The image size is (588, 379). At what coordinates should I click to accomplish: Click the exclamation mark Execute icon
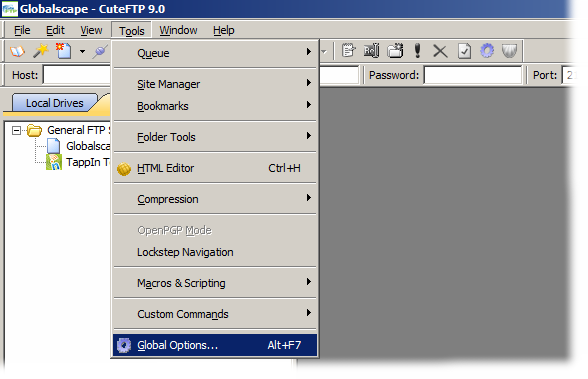pos(417,50)
